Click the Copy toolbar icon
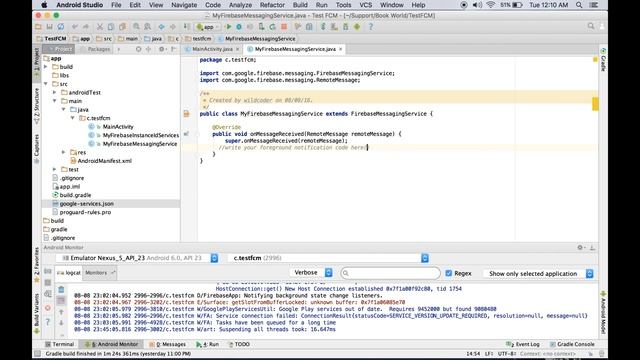The width and height of the screenshot is (640, 360). (x=111, y=27)
